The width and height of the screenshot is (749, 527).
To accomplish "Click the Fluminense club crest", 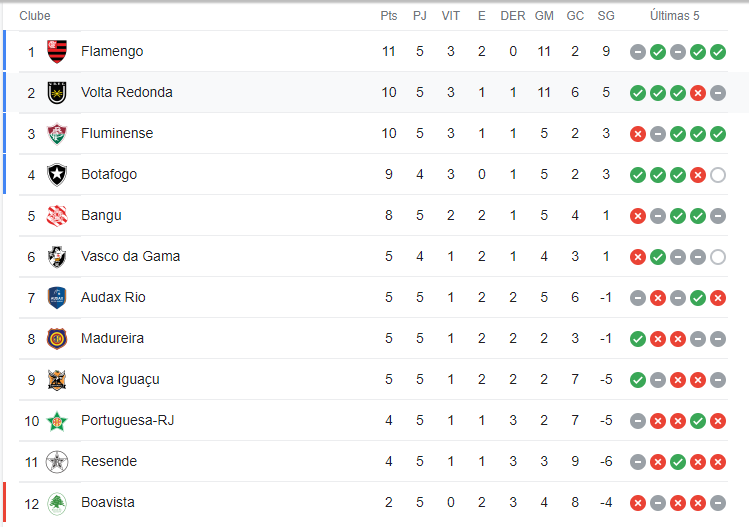I will tap(57, 134).
